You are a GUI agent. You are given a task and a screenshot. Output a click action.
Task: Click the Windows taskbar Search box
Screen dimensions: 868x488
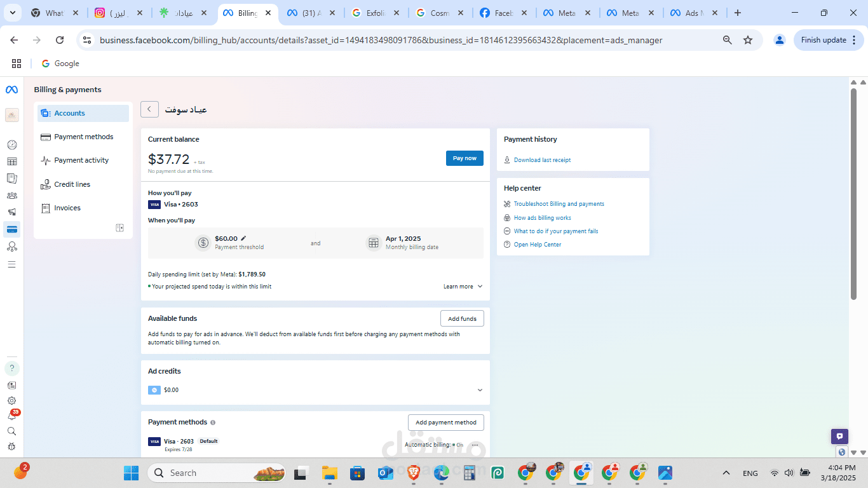(218, 473)
